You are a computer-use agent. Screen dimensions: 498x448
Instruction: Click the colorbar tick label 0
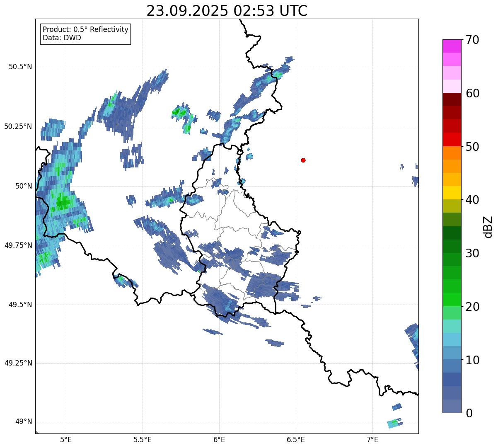tap(469, 413)
